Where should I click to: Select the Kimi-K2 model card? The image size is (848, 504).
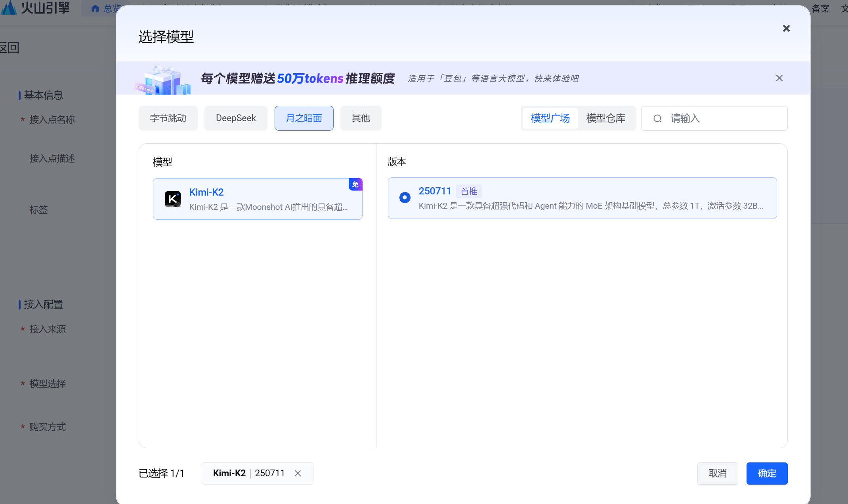tap(258, 199)
